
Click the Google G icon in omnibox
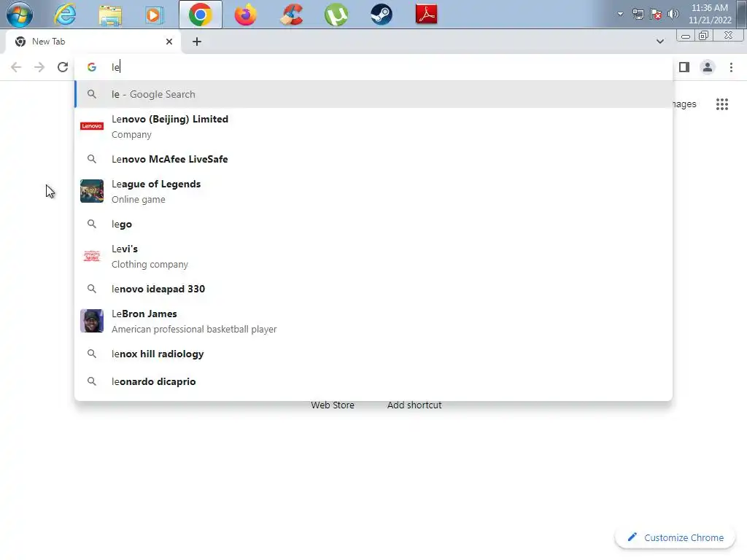92,67
